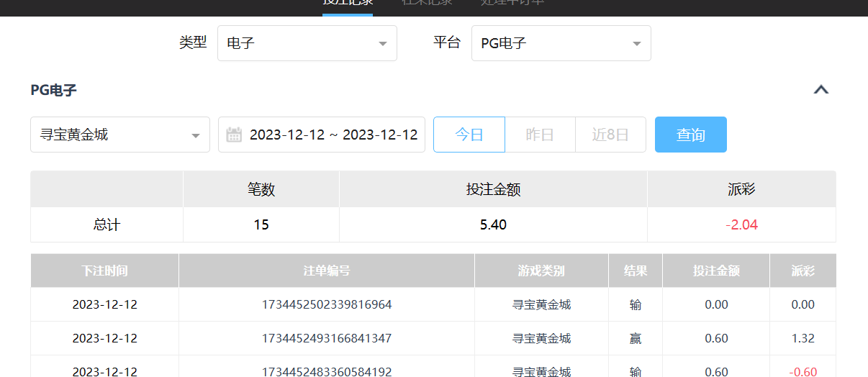
Task: Click the 下注时间 column header
Action: tap(104, 271)
